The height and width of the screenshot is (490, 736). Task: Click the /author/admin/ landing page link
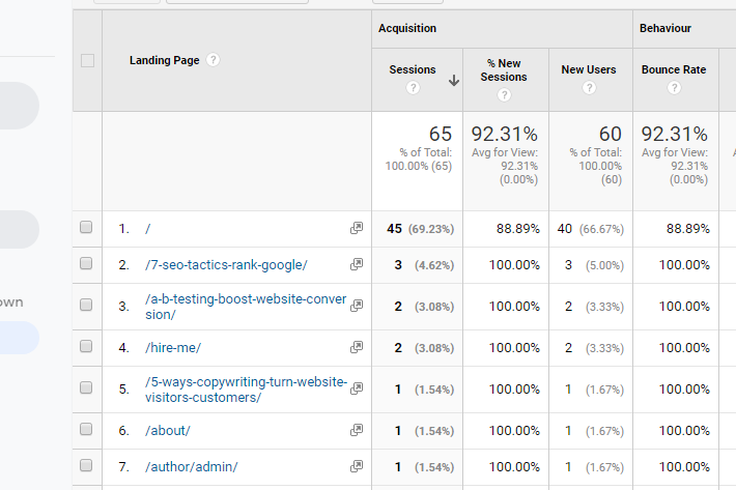(191, 467)
